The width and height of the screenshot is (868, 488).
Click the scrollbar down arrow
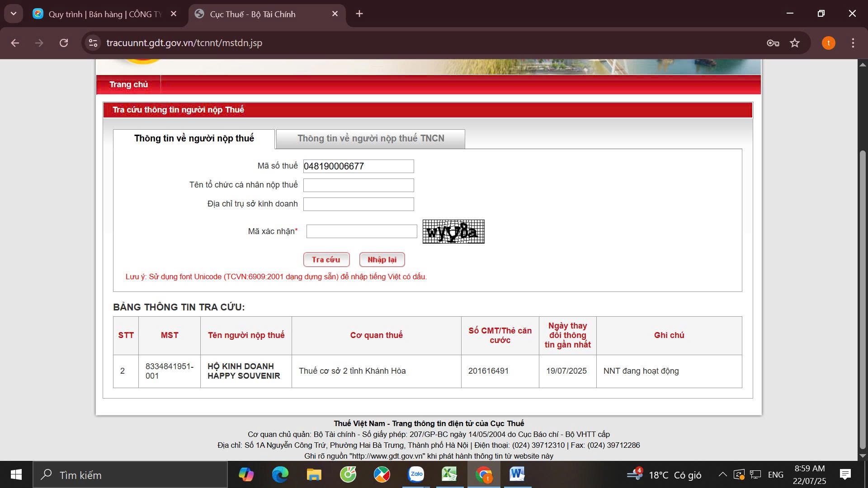[863, 456]
